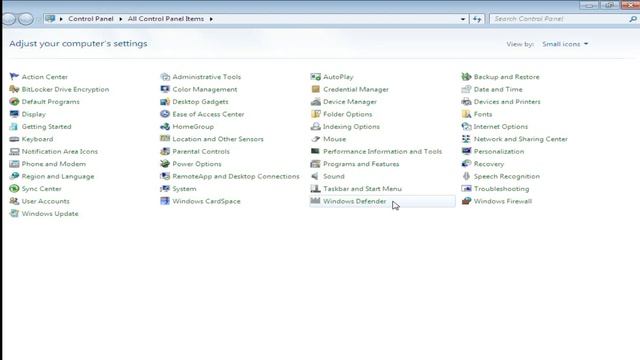
Task: Open Internet Options link
Action: click(501, 127)
